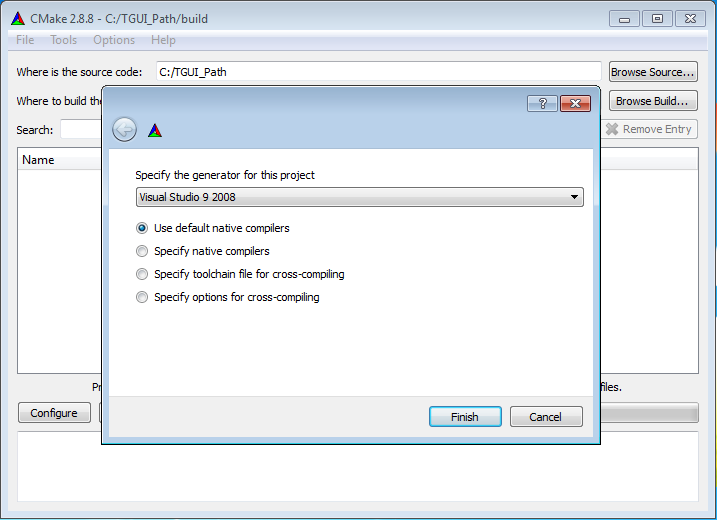The image size is (717, 520).
Task: Click the Finish button
Action: (x=465, y=417)
